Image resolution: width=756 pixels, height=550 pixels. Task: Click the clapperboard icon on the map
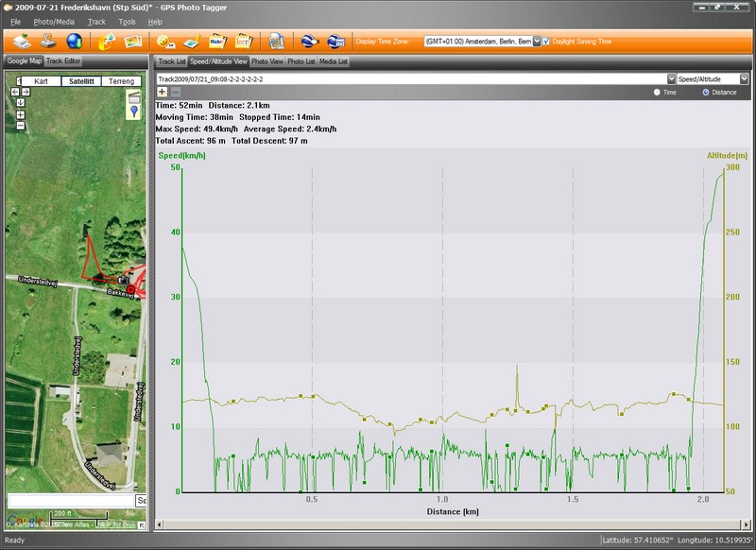click(x=134, y=96)
